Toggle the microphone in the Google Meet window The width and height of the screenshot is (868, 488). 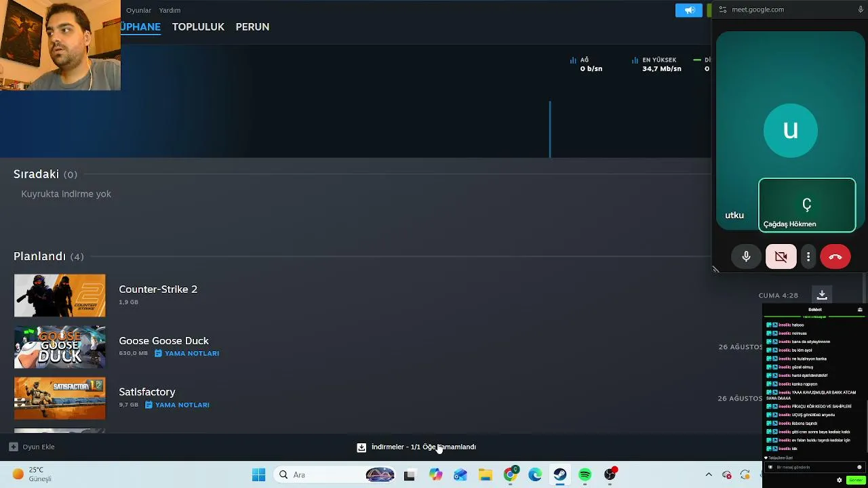[x=746, y=257]
